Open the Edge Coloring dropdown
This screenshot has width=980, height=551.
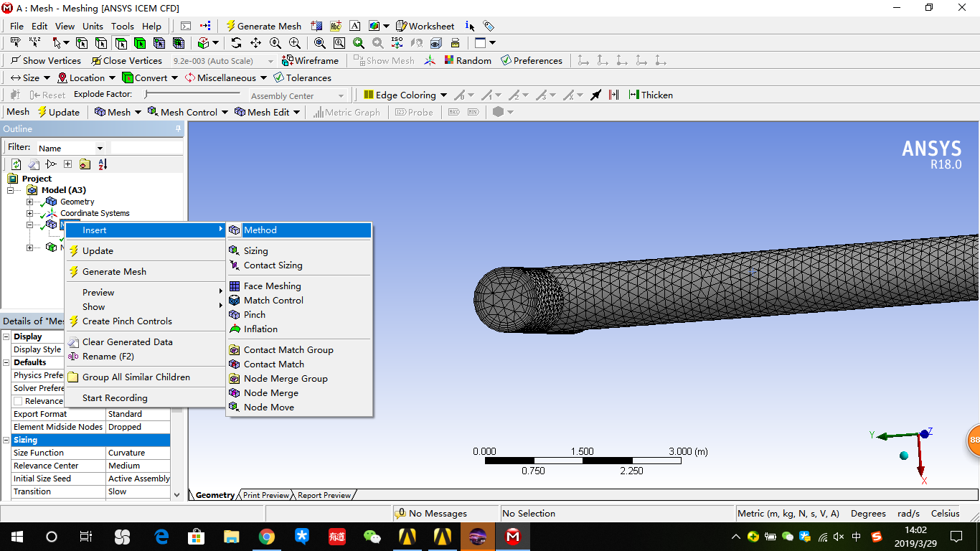click(x=443, y=94)
